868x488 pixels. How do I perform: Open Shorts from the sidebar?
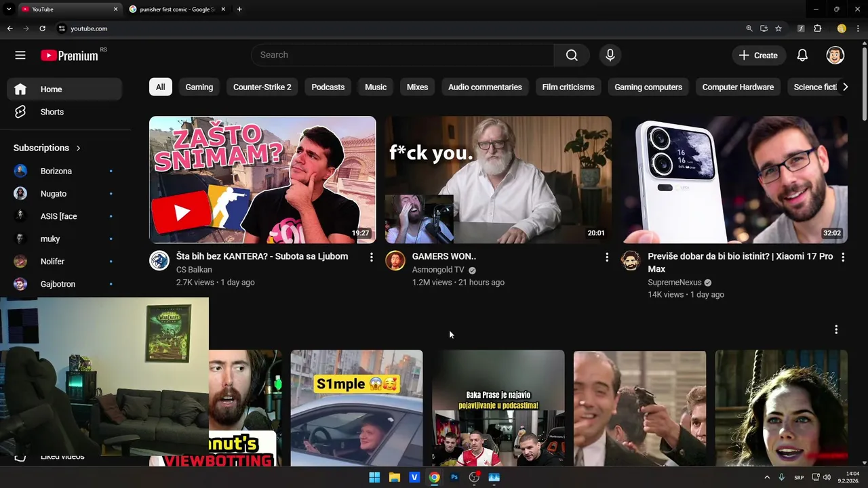[64, 112]
